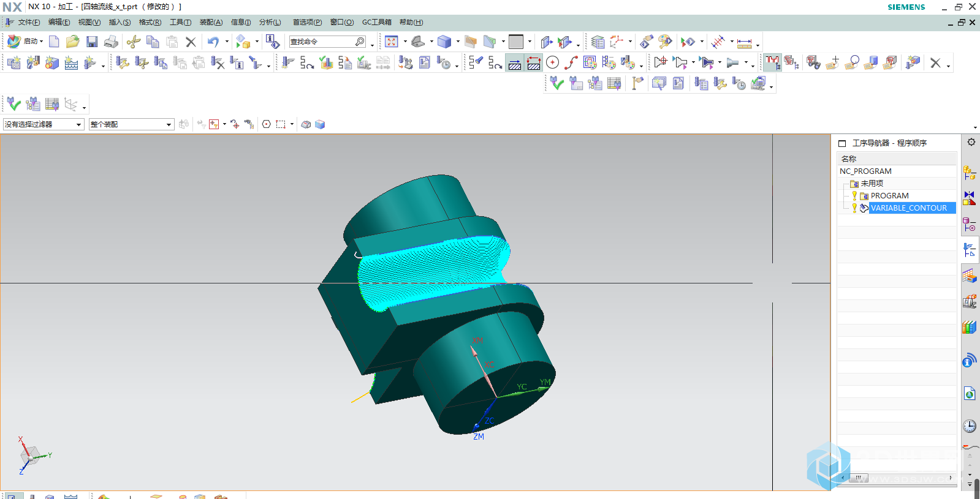Click the Create Program icon
The image size is (980, 499).
coord(14,62)
